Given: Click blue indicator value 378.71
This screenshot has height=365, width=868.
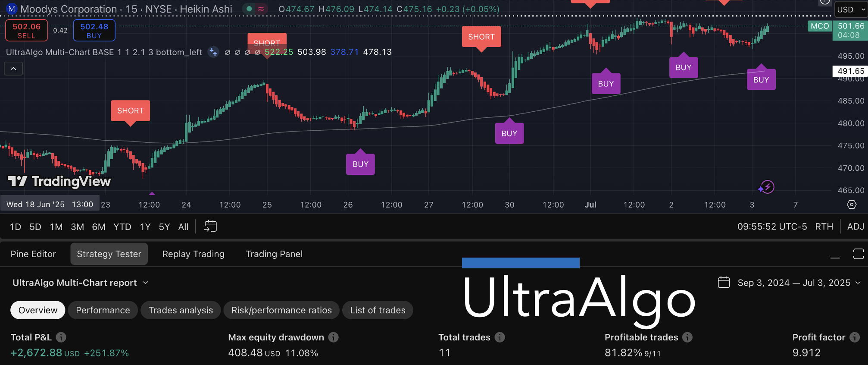Looking at the screenshot, I should [344, 52].
